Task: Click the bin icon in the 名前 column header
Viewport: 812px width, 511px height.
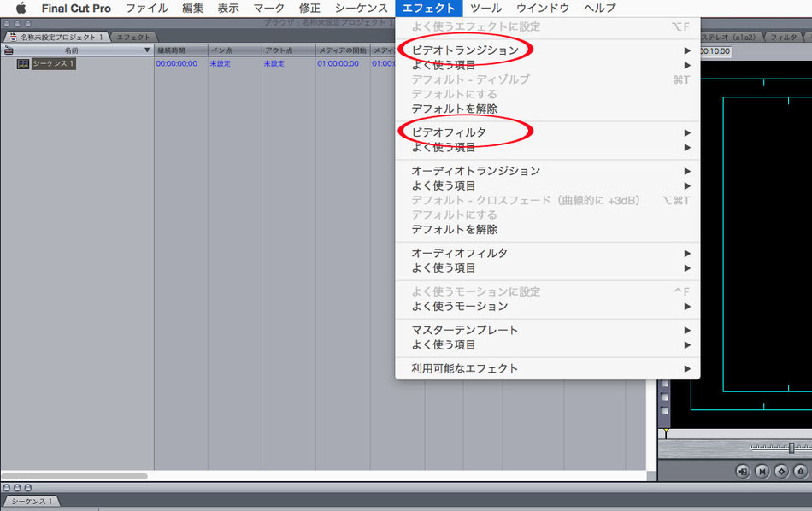Action: coord(9,50)
